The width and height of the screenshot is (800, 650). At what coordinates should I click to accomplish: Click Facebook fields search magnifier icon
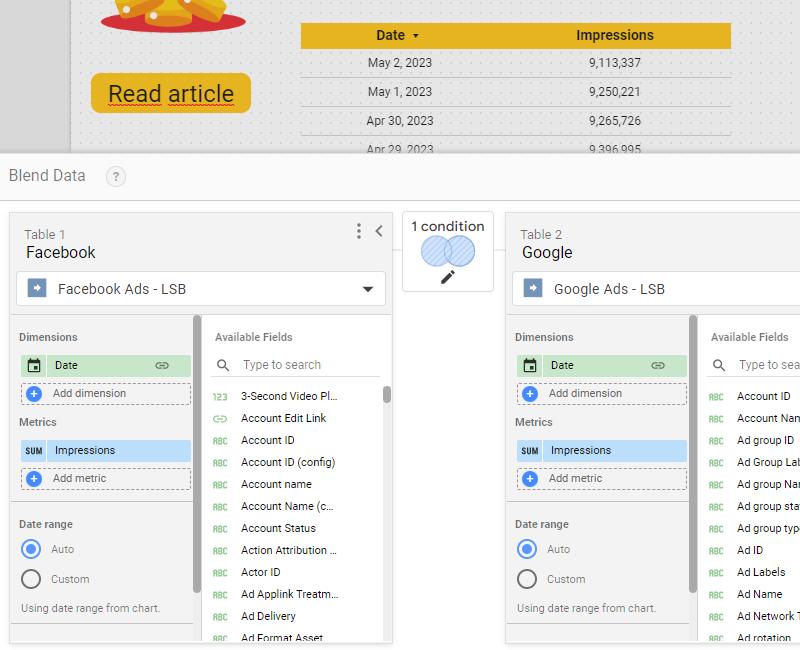click(223, 365)
